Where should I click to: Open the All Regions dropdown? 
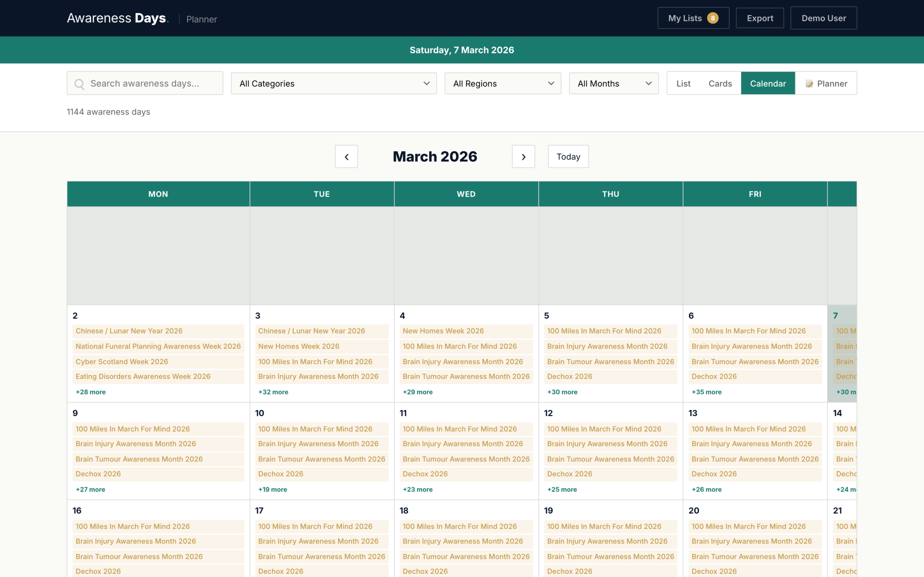[x=502, y=83]
